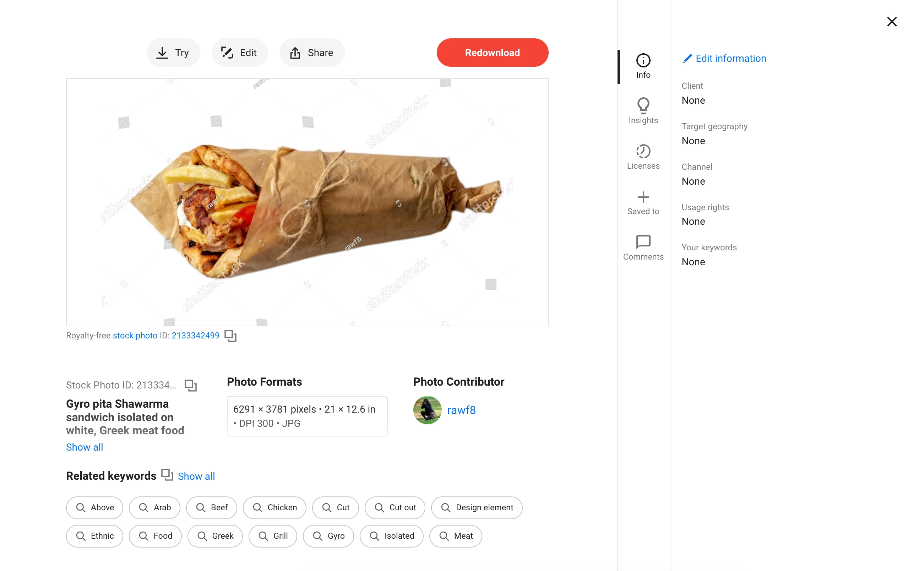Click the Try download button
This screenshot has height=571, width=924.
point(173,53)
